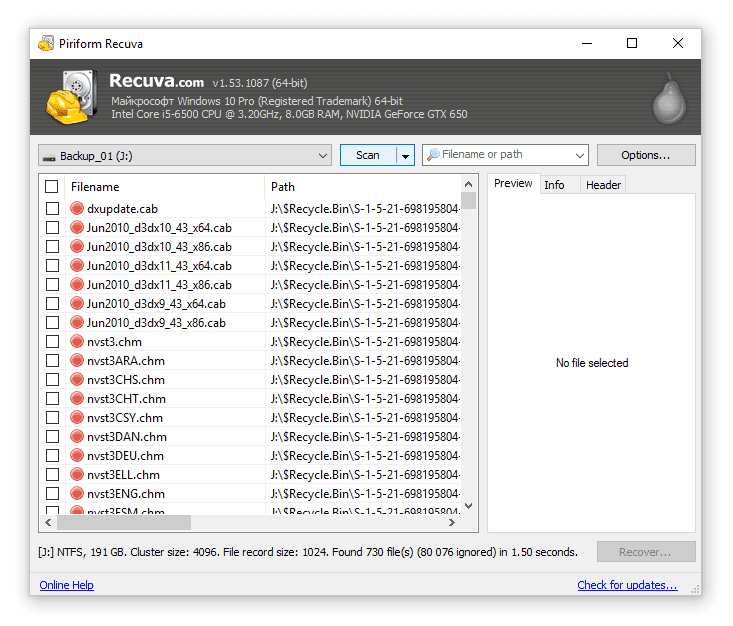Click the horizontal scrollbar left arrow
Image resolution: width=733 pixels, height=626 pixels.
(x=48, y=522)
